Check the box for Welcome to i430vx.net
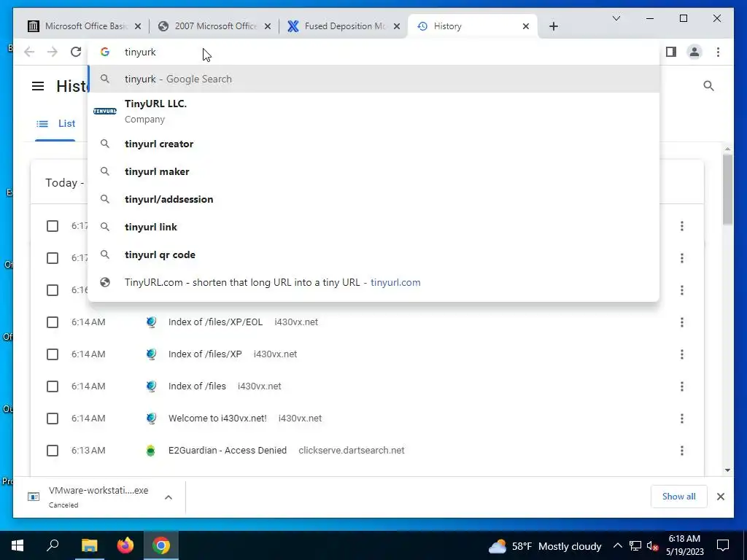 click(53, 419)
